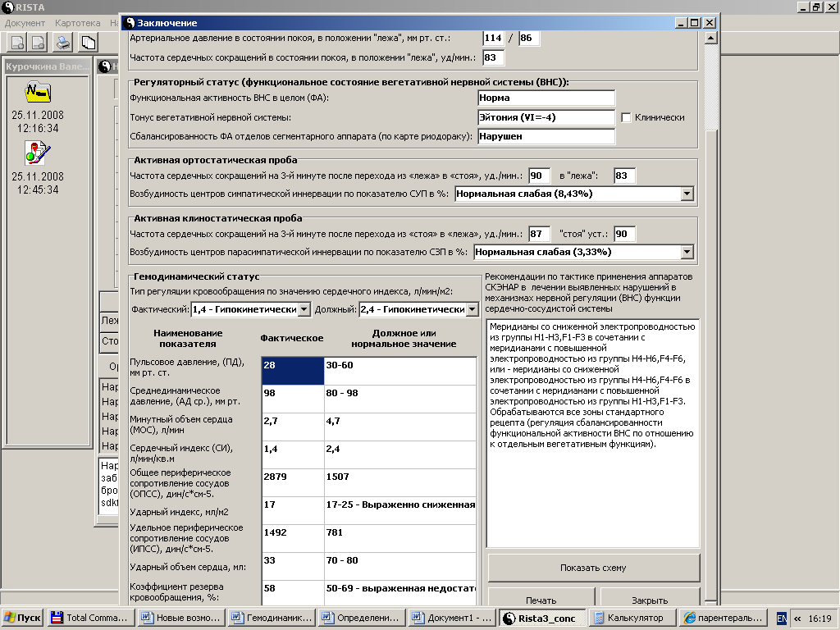840x630 pixels.
Task: Open the Фактический circulation type dropdown
Action: point(304,309)
